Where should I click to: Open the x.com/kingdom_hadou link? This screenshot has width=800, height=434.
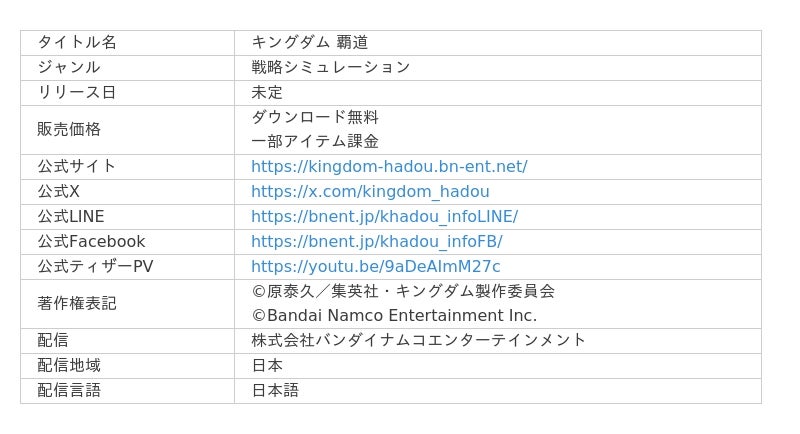[370, 192]
